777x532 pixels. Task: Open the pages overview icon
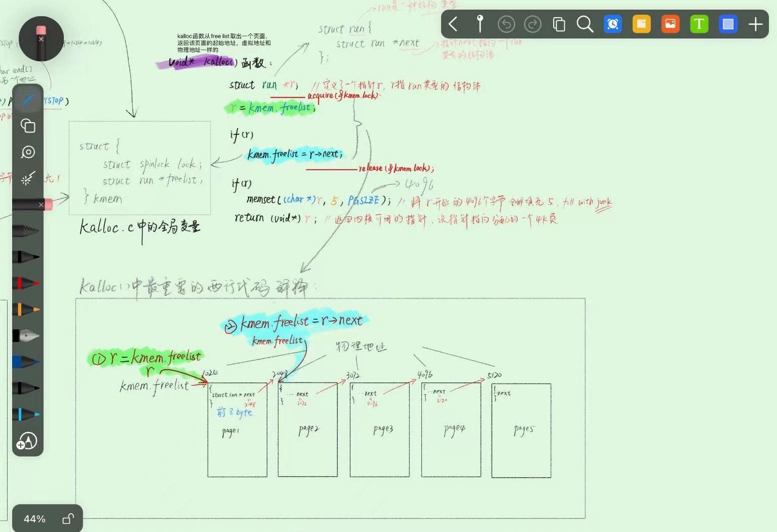(x=559, y=24)
